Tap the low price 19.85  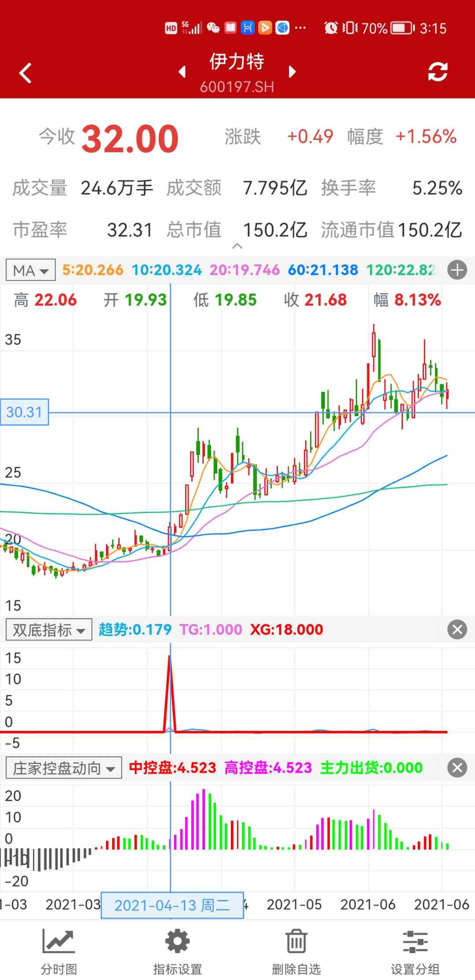click(x=236, y=300)
